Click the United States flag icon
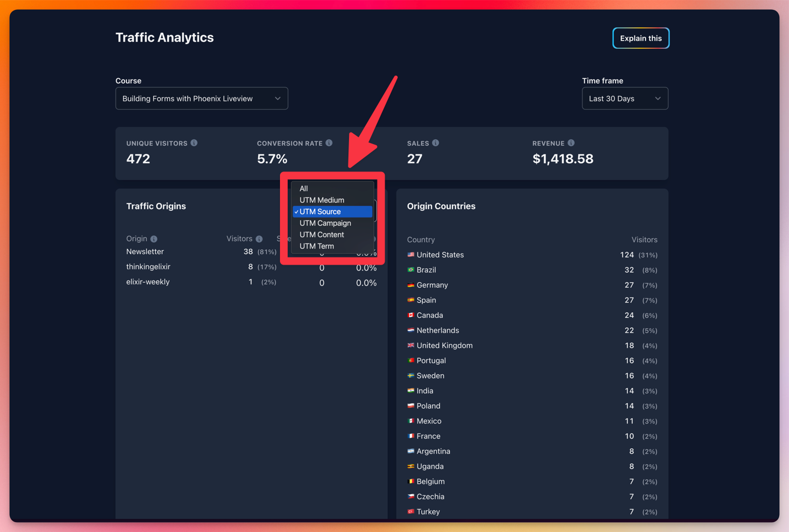Screen dimensions: 789x532 (x=411, y=254)
